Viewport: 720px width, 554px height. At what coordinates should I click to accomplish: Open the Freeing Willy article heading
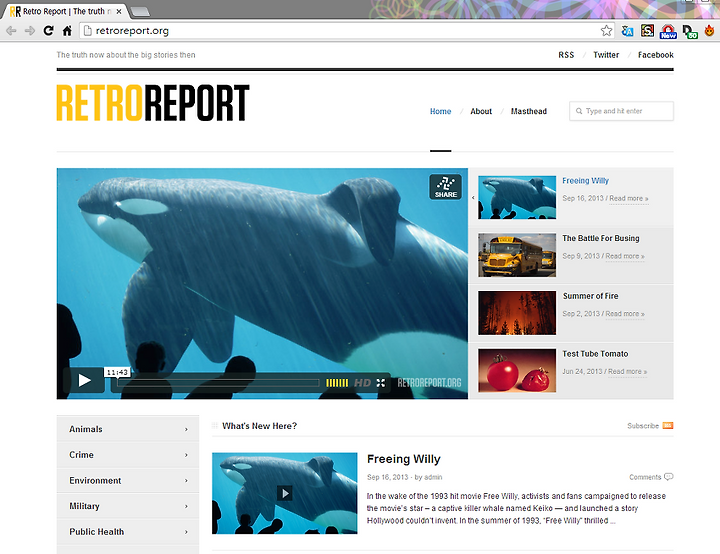coord(404,459)
